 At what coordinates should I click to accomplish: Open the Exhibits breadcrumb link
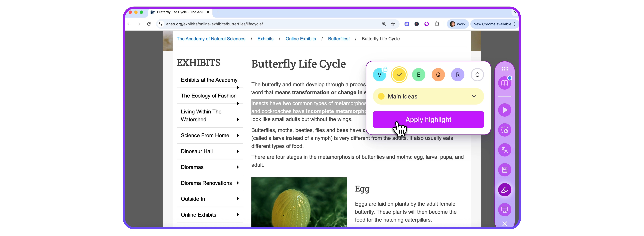tap(265, 39)
